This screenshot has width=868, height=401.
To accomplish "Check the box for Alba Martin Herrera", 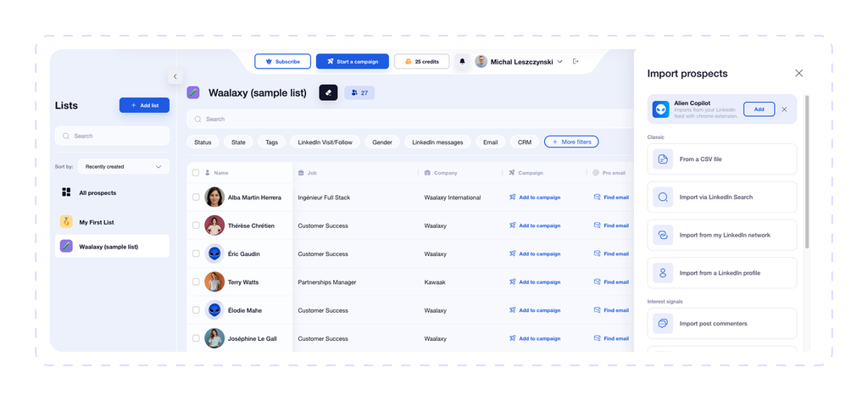I will pyautogui.click(x=196, y=198).
